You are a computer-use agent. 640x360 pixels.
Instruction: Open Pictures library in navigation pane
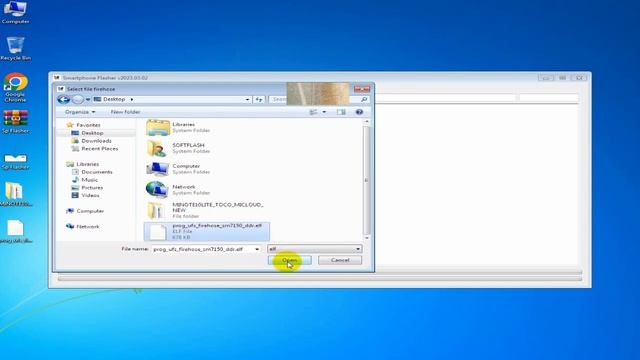[92, 187]
